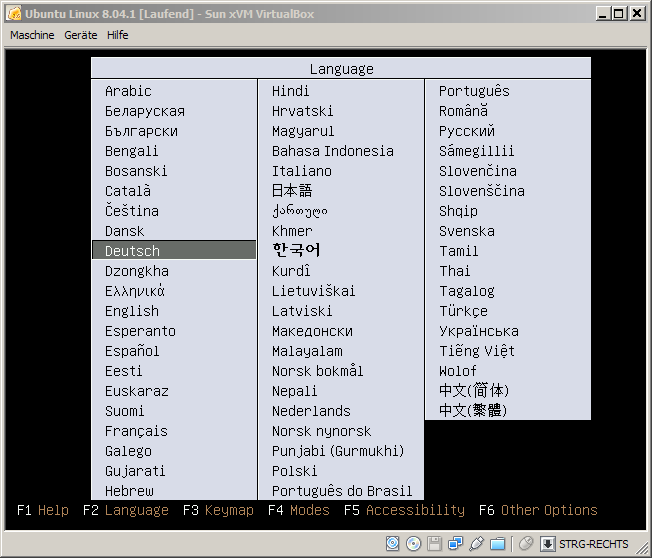
Task: Click the VirtualBox title bar app icon
Action: point(14,14)
